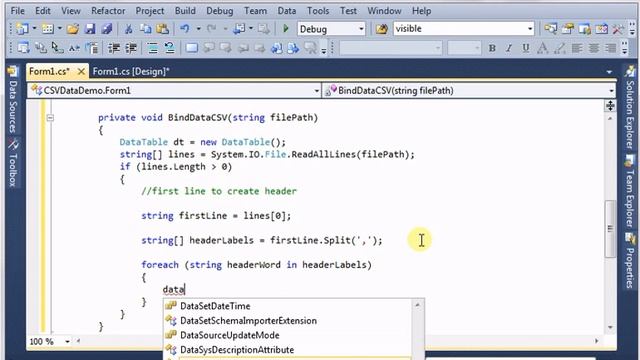Viewport: 640px width, 360px height.
Task: Cut the selection with the scissors icon
Action: 129,29
